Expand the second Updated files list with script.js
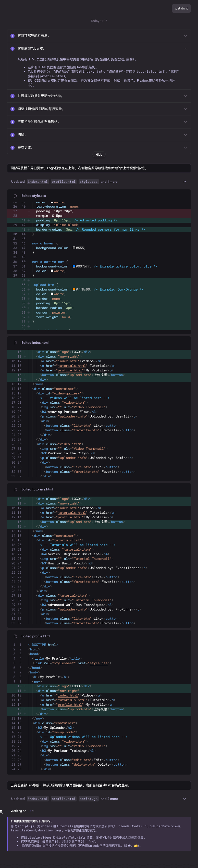This screenshot has height=868, width=198. [184, 799]
